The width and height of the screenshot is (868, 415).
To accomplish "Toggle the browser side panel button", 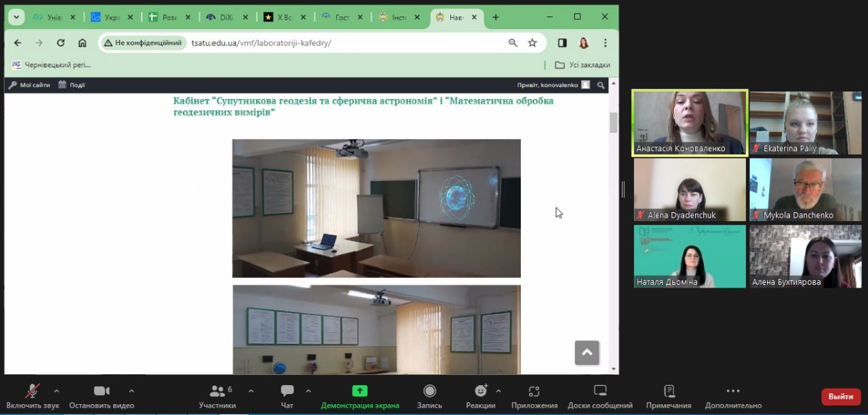I will (562, 43).
